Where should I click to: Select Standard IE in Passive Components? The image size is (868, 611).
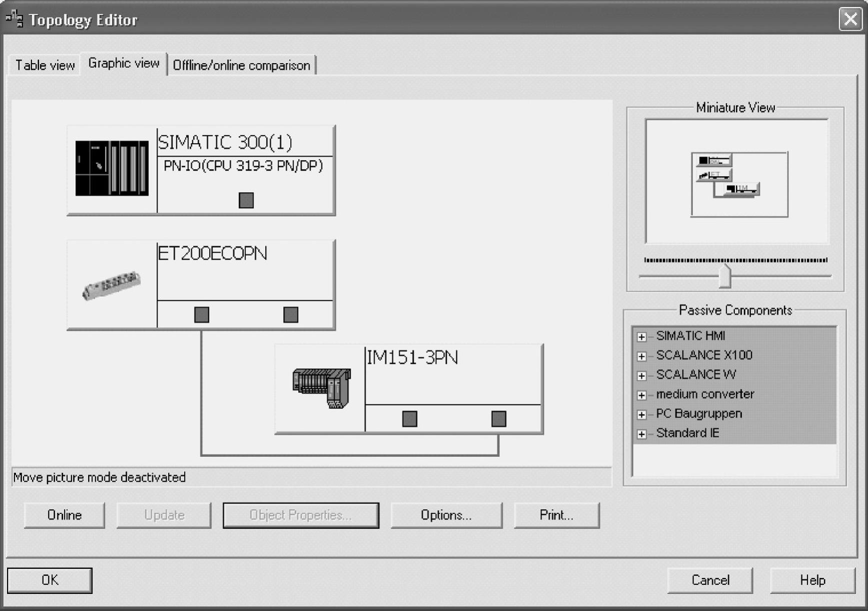687,433
